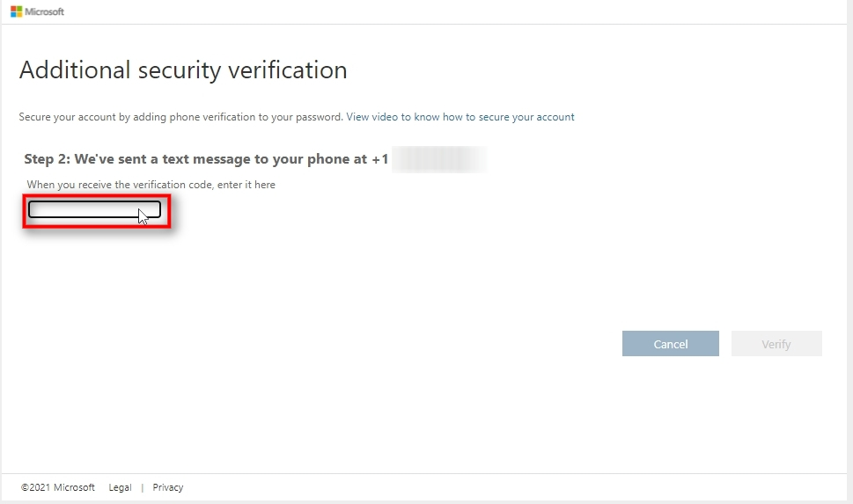Click the divider between Legal and Privacy
853x504 pixels.
tap(142, 487)
